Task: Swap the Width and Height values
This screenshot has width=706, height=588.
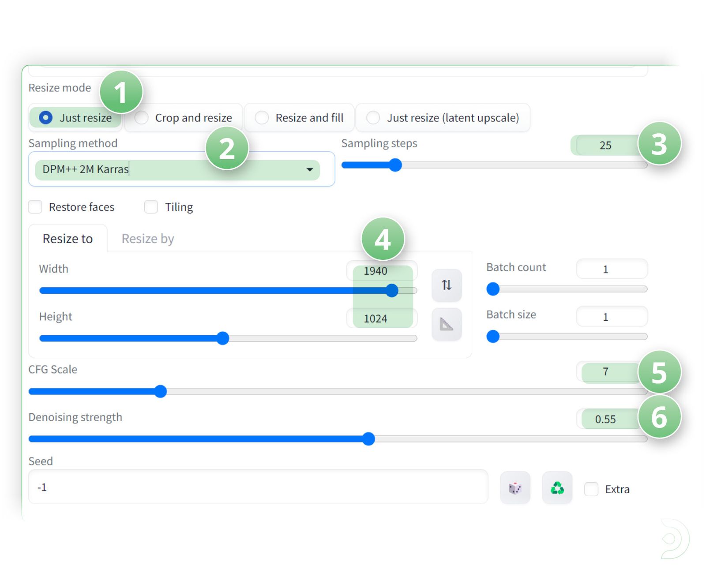Action: (446, 285)
